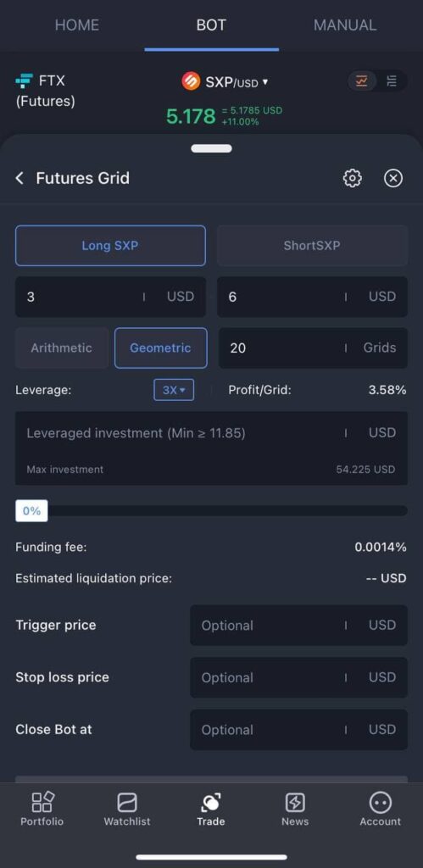This screenshot has height=868, width=423.
Task: Close the Futures Grid panel
Action: pyautogui.click(x=393, y=178)
